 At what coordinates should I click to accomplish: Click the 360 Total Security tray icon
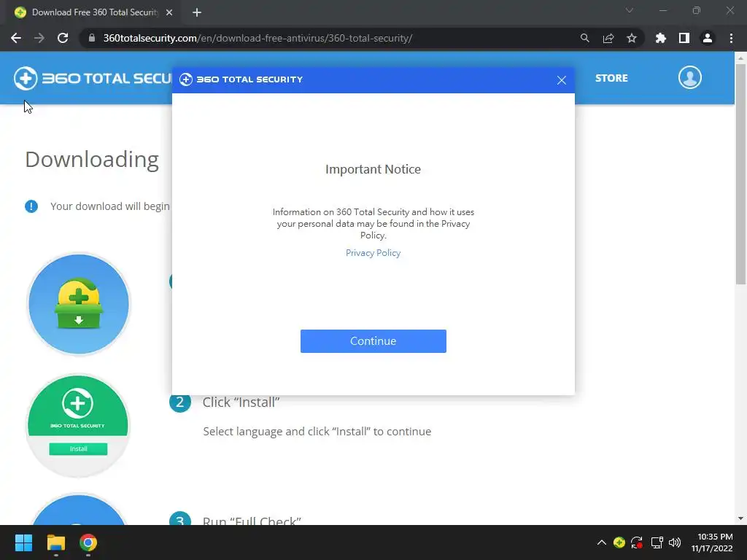(x=619, y=542)
